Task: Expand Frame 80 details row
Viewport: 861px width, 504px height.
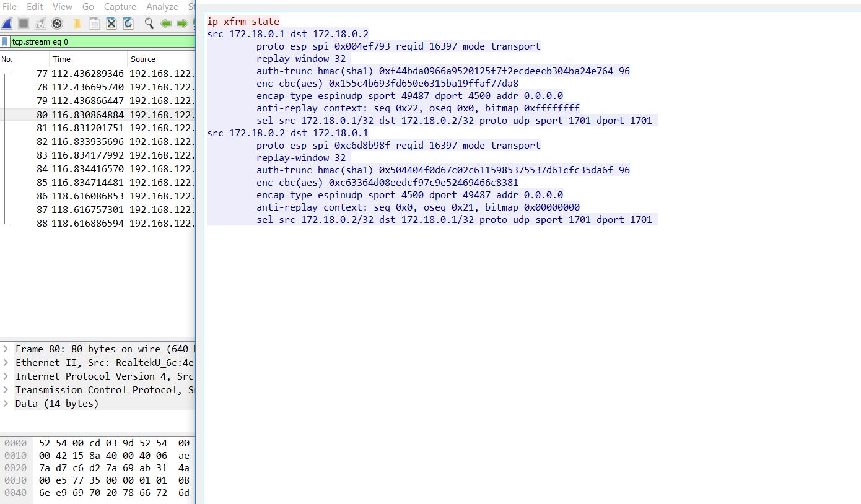Action: click(x=6, y=349)
